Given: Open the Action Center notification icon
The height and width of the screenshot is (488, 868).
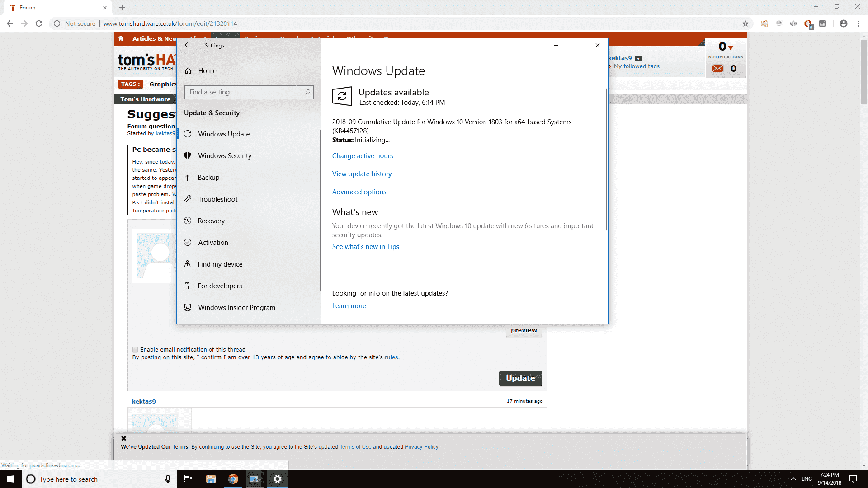Looking at the screenshot, I should (853, 479).
